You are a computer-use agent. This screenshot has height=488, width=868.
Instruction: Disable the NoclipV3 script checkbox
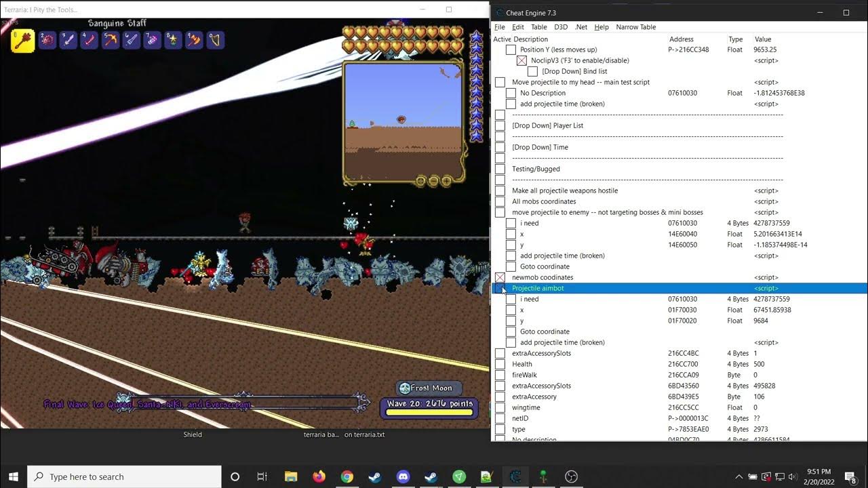point(521,60)
